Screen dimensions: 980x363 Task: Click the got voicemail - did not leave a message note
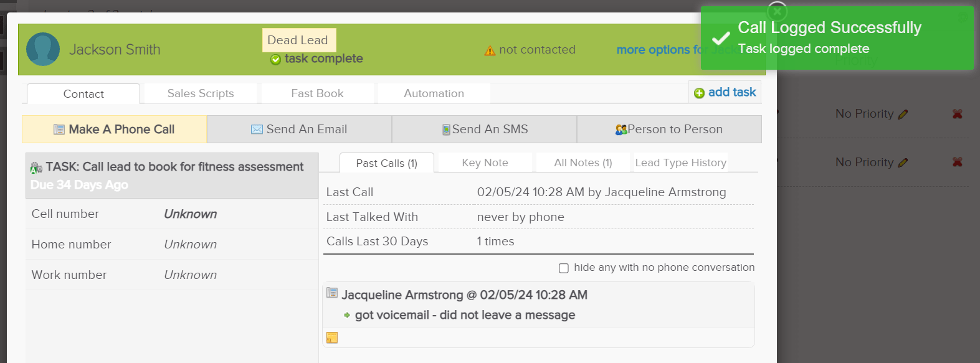(465, 315)
